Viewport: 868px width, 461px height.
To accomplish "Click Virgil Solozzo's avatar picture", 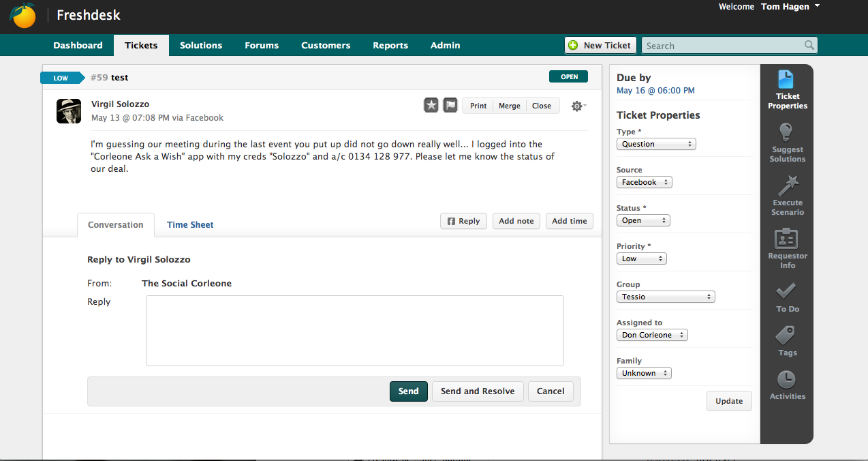I will 69,110.
